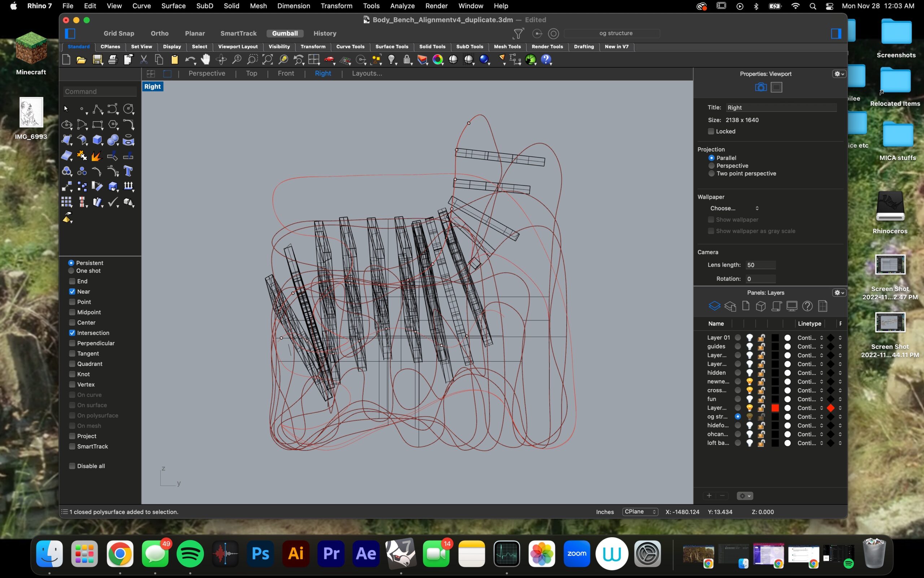The image size is (924, 578).
Task: Toggle the Ortho mode button
Action: tap(160, 34)
